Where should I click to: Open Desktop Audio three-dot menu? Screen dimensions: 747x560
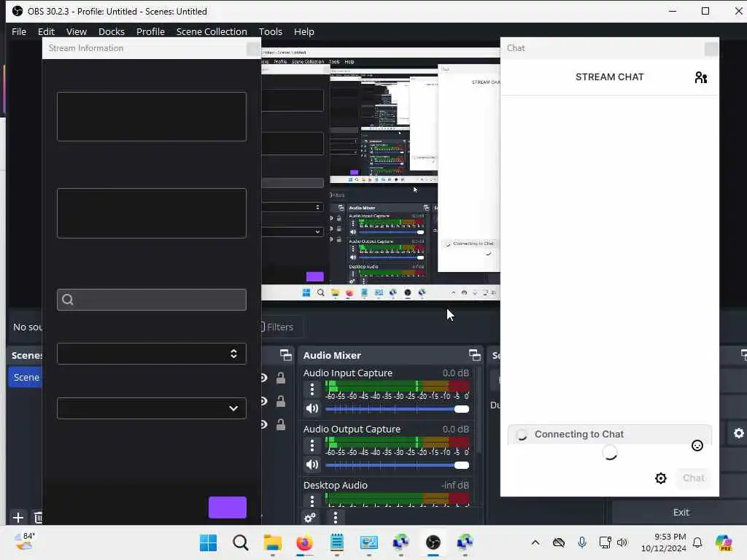pos(312,501)
